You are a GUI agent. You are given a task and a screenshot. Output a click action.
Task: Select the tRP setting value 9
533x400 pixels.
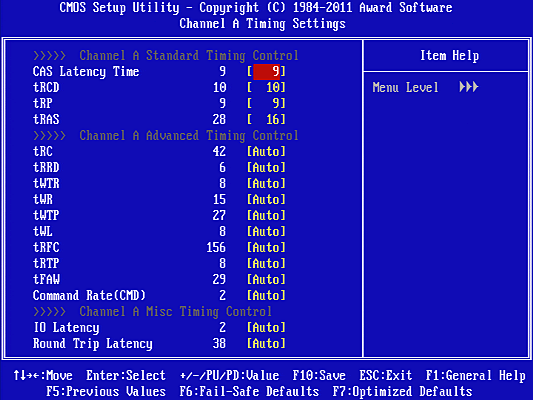coord(266,103)
